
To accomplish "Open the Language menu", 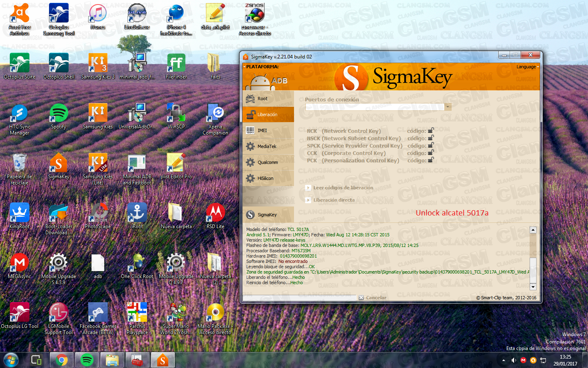I will click(528, 67).
